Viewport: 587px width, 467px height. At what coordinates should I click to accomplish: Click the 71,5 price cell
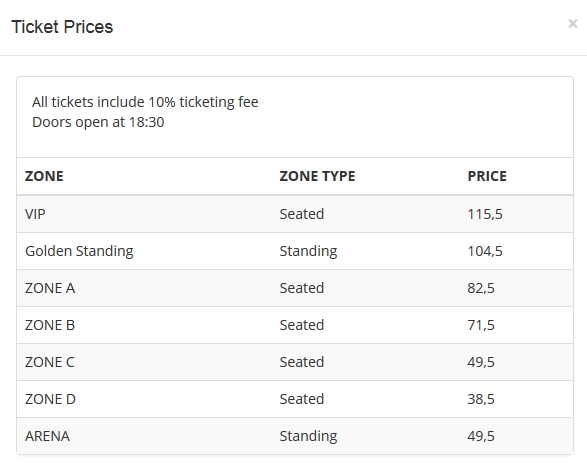coord(481,325)
